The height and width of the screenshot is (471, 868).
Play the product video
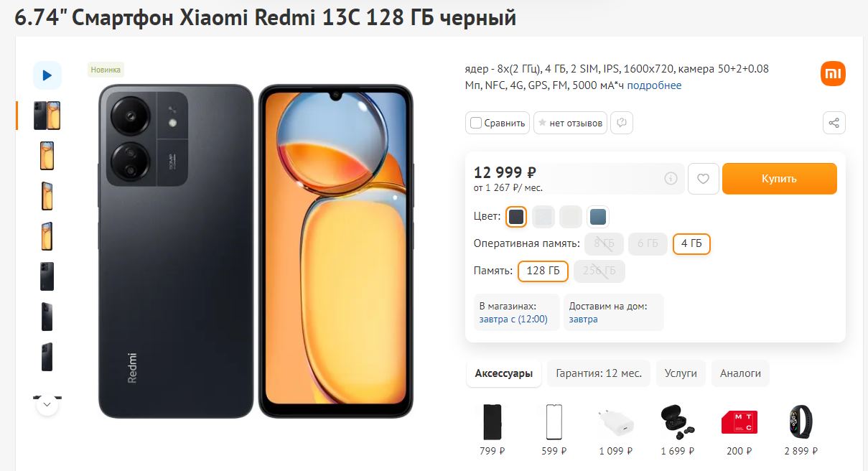coord(47,75)
